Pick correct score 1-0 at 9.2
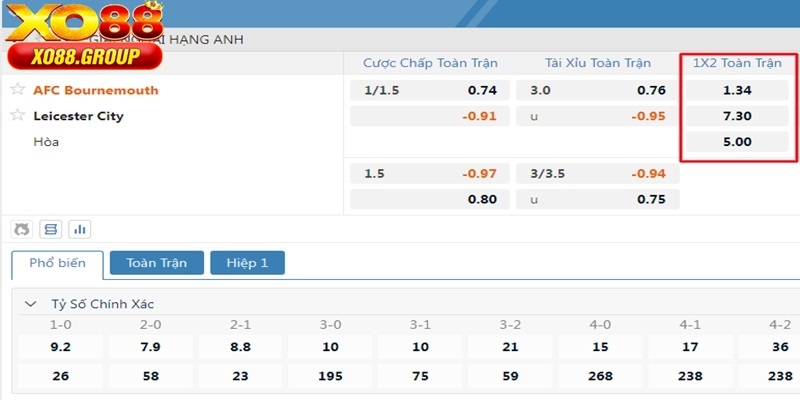This screenshot has height=400, width=800. pos(60,347)
